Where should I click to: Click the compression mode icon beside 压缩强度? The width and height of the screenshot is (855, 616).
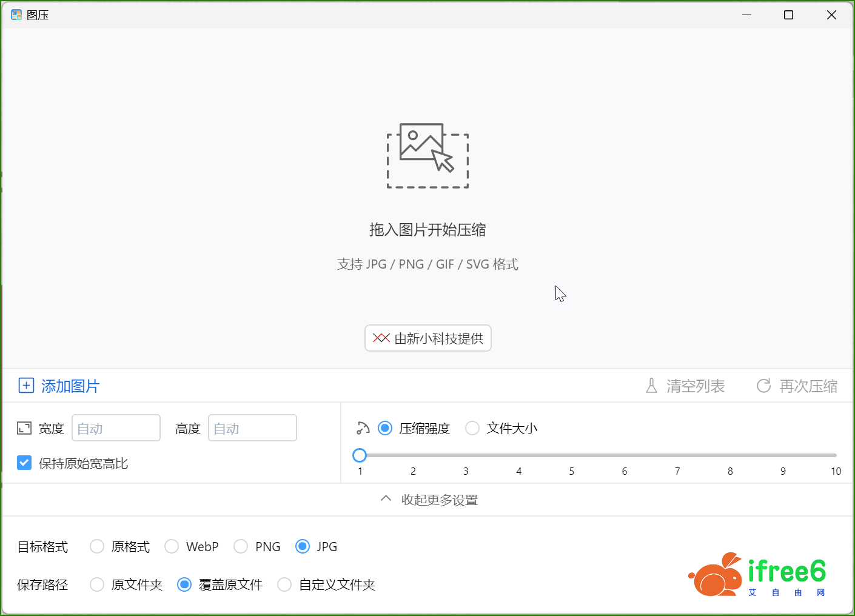click(x=363, y=429)
